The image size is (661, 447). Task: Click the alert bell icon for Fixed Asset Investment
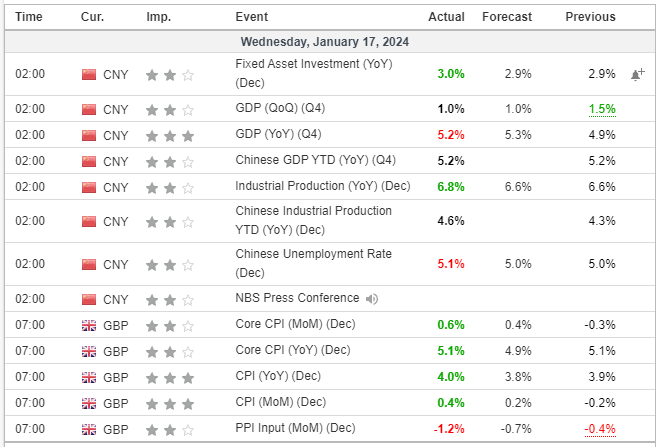pyautogui.click(x=638, y=74)
